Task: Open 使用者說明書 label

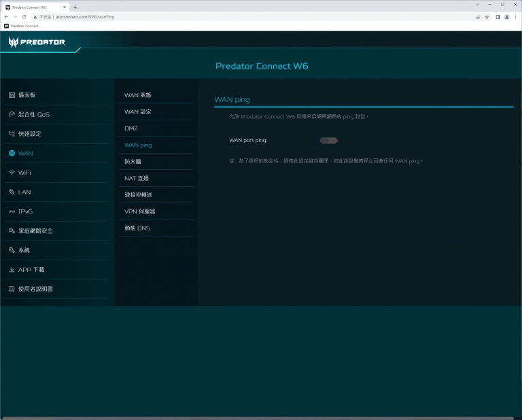Action: click(x=35, y=289)
